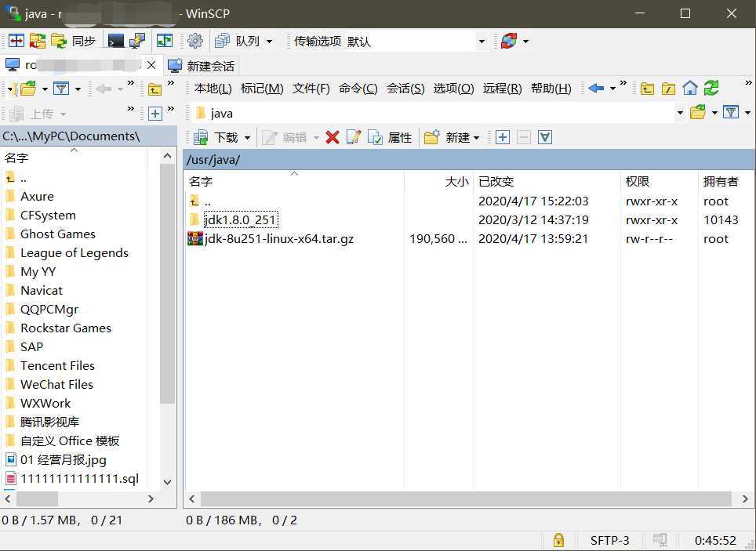Go to remote home directory icon
The width and height of the screenshot is (756, 551).
(690, 89)
